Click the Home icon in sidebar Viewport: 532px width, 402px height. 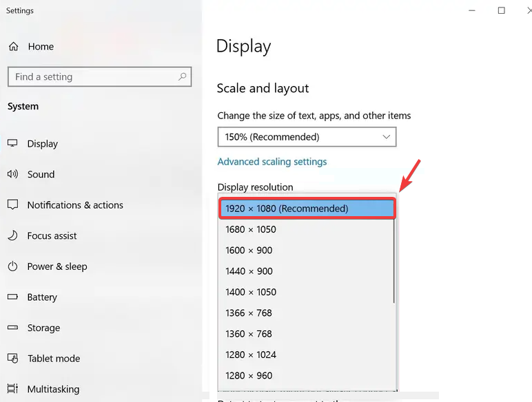(13, 47)
